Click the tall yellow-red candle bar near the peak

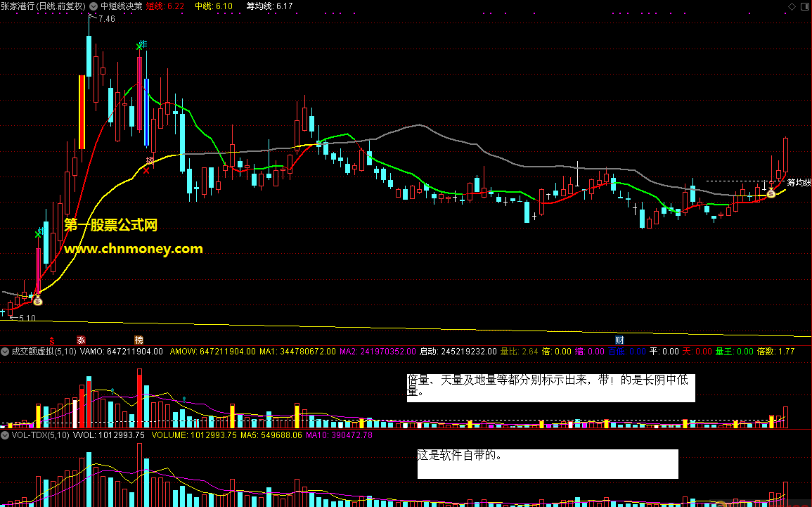82,112
